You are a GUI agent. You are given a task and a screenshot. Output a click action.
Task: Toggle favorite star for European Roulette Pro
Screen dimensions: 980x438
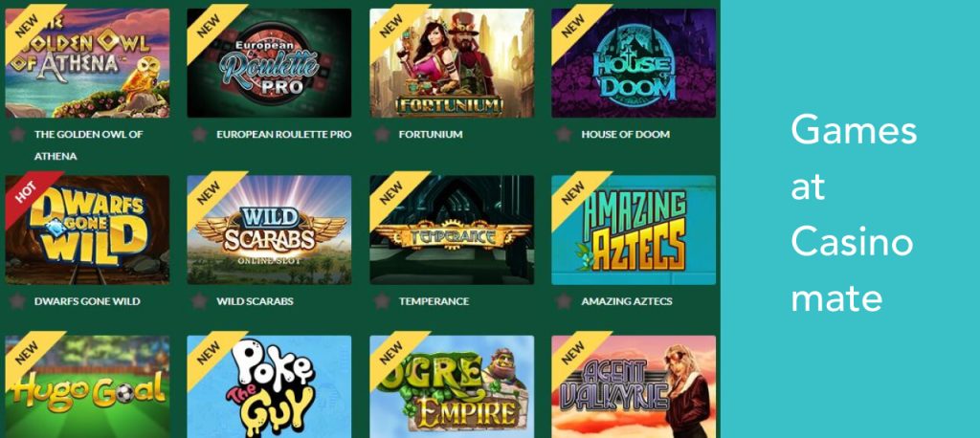(x=199, y=134)
